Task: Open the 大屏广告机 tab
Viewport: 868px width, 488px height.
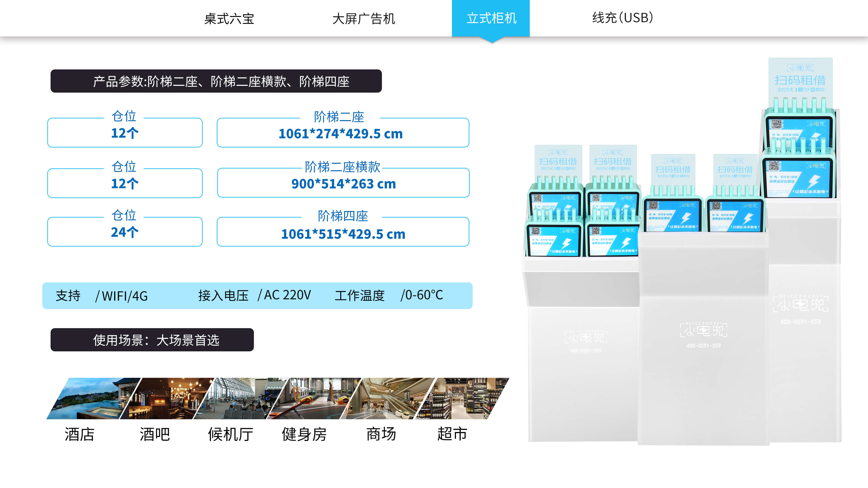Action: point(363,18)
